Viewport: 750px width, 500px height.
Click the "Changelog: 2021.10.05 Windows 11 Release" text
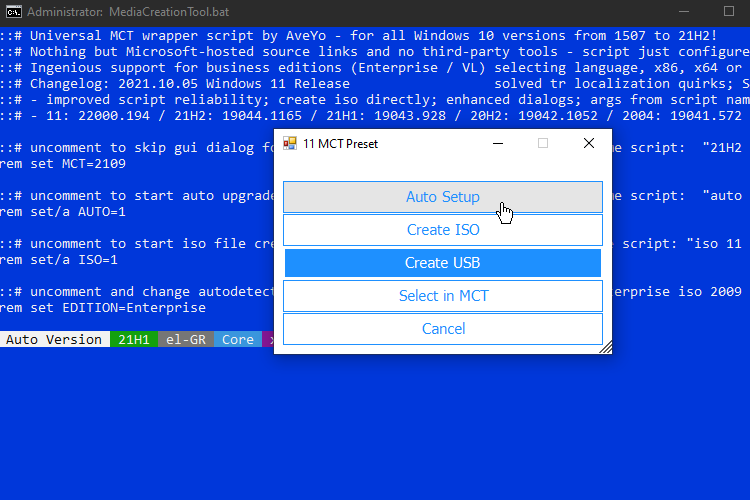tap(190, 84)
